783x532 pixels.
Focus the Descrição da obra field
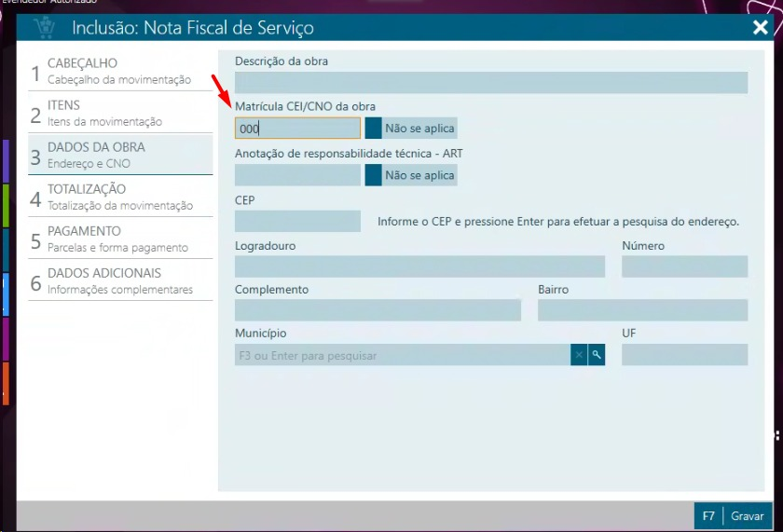point(490,83)
